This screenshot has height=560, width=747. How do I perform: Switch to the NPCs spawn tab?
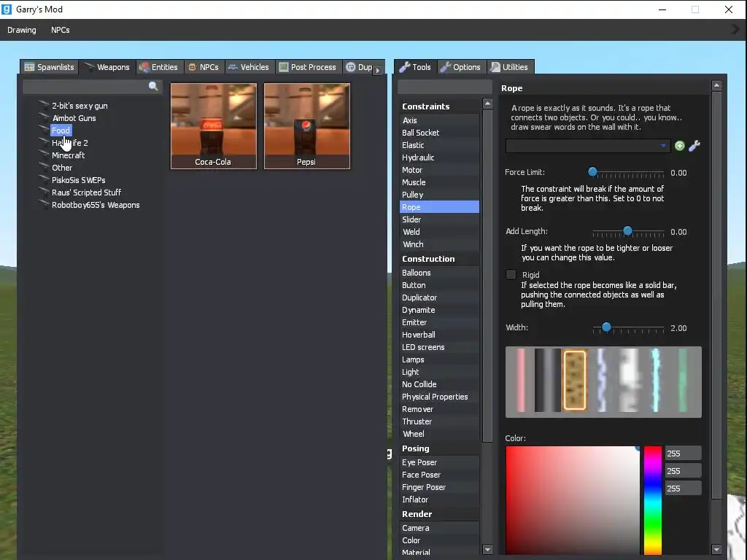coord(204,67)
